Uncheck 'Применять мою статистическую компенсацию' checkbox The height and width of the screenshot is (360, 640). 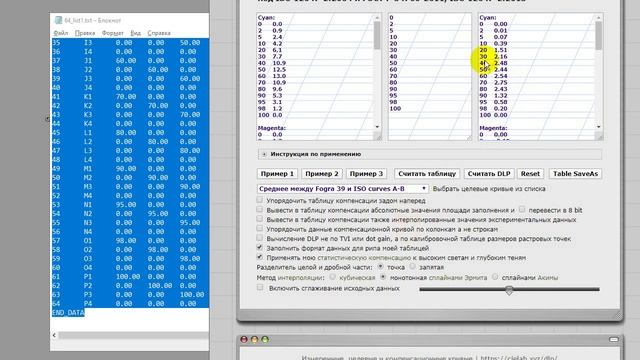(x=260, y=257)
